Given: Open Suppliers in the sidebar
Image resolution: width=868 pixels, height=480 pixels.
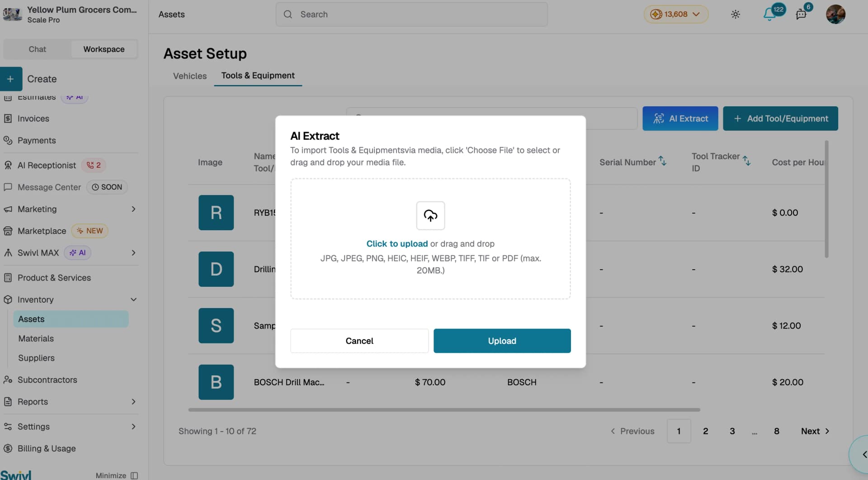Looking at the screenshot, I should 36,358.
